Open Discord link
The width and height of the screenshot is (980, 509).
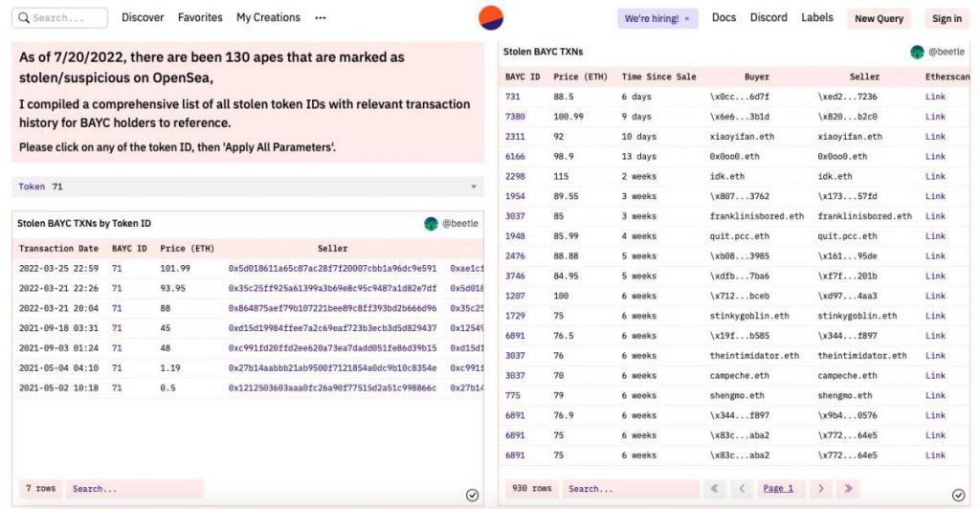[x=768, y=17]
